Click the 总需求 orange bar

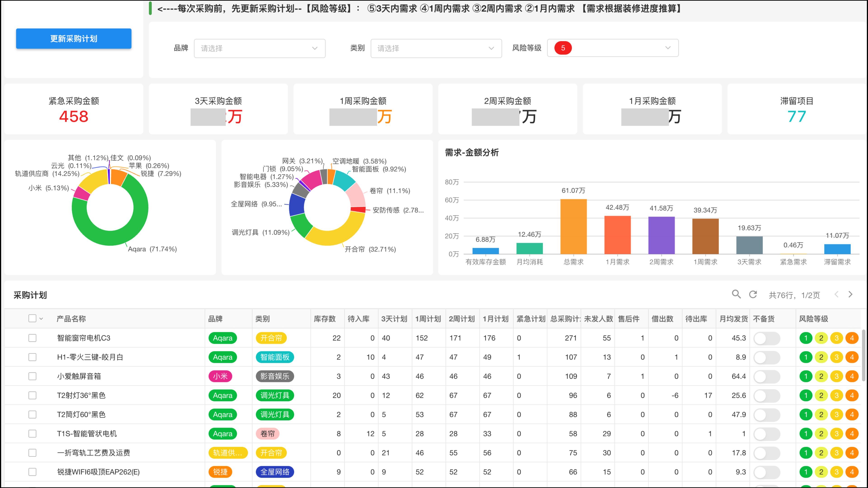[573, 227]
